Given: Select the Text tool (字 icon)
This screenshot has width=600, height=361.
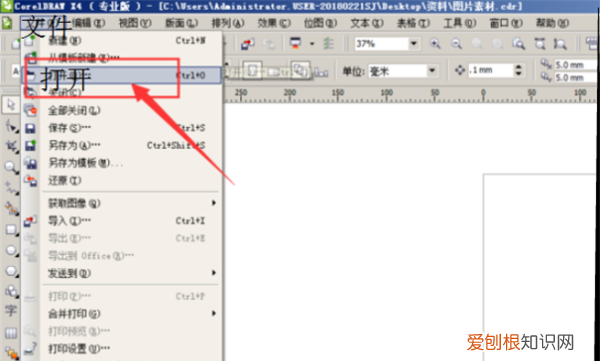Looking at the screenshot, I should pos(11,311).
